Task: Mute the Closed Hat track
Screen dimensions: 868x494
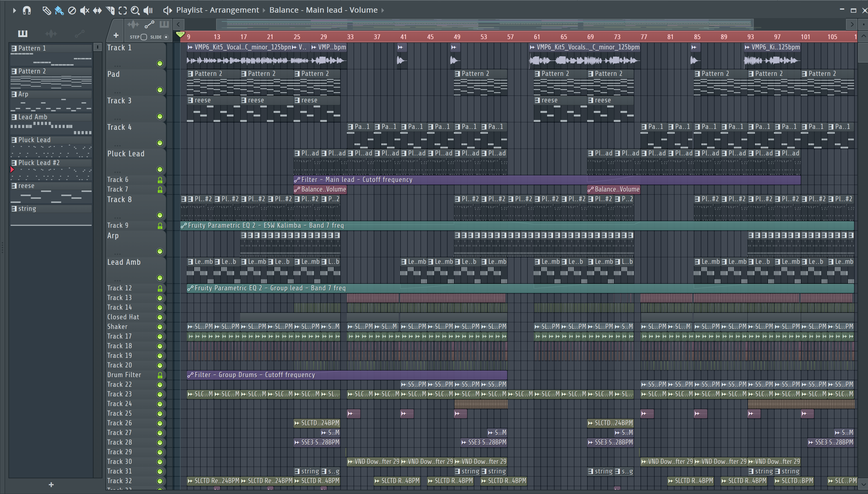Action: point(159,317)
